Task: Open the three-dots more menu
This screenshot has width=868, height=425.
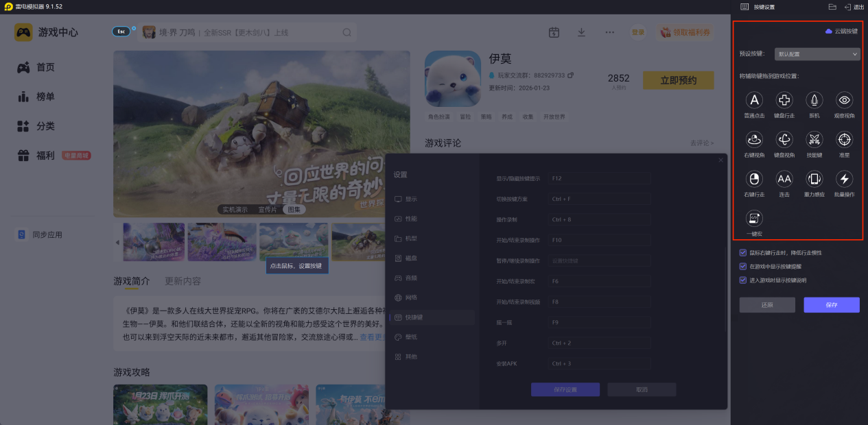Action: 609,32
